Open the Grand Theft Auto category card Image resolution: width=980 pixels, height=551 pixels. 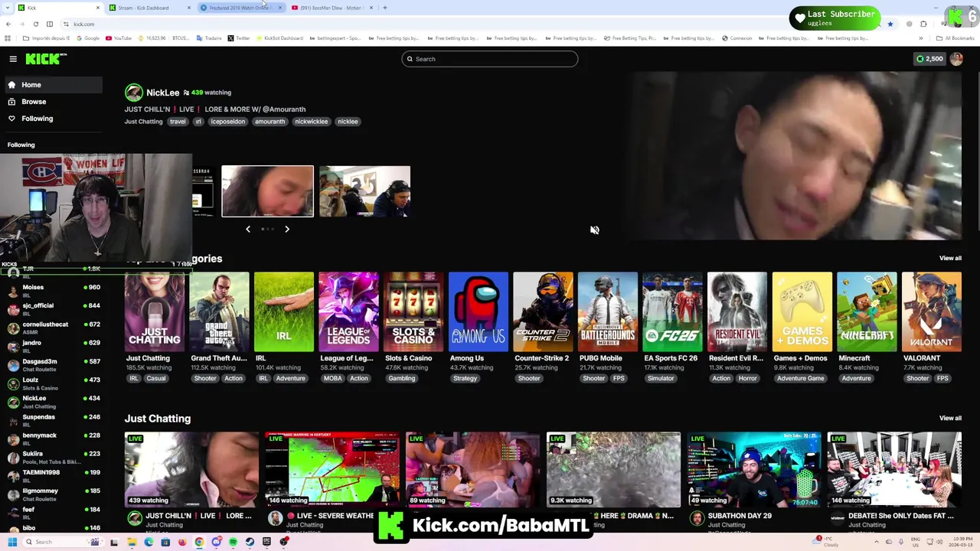(x=219, y=312)
